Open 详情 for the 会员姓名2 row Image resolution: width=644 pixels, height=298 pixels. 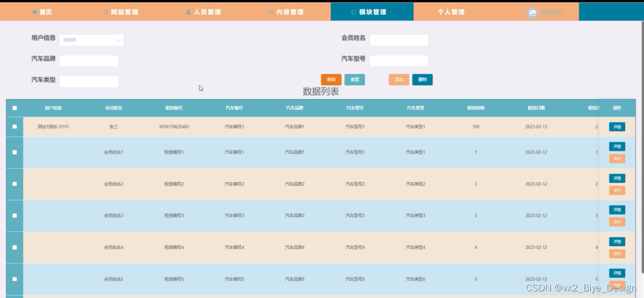[617, 178]
